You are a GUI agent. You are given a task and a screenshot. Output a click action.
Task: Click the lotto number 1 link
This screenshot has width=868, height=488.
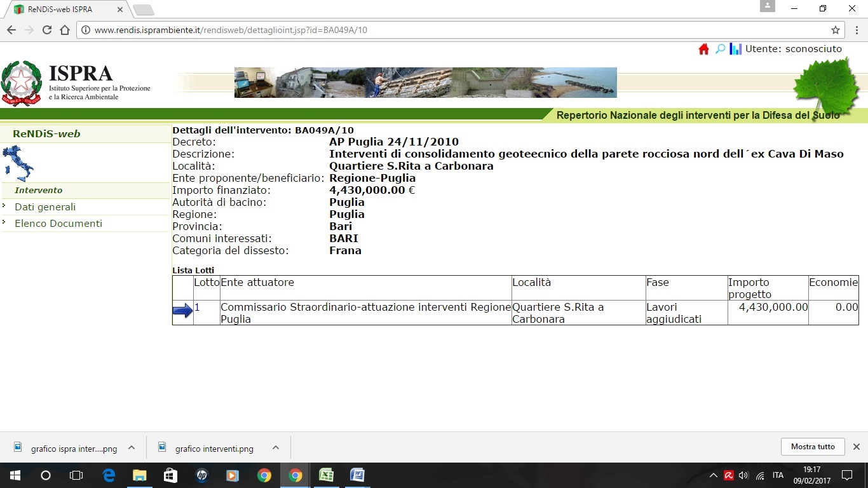197,308
